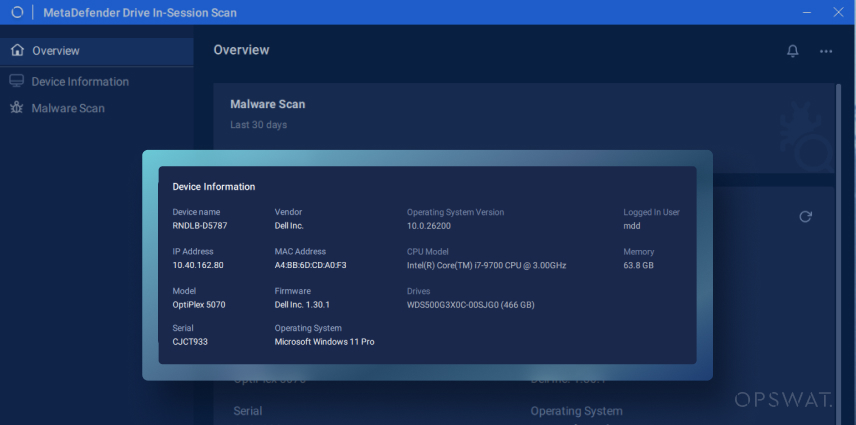Click the CPU model value Intel Core i7-9700
856x425 pixels.
click(x=486, y=266)
